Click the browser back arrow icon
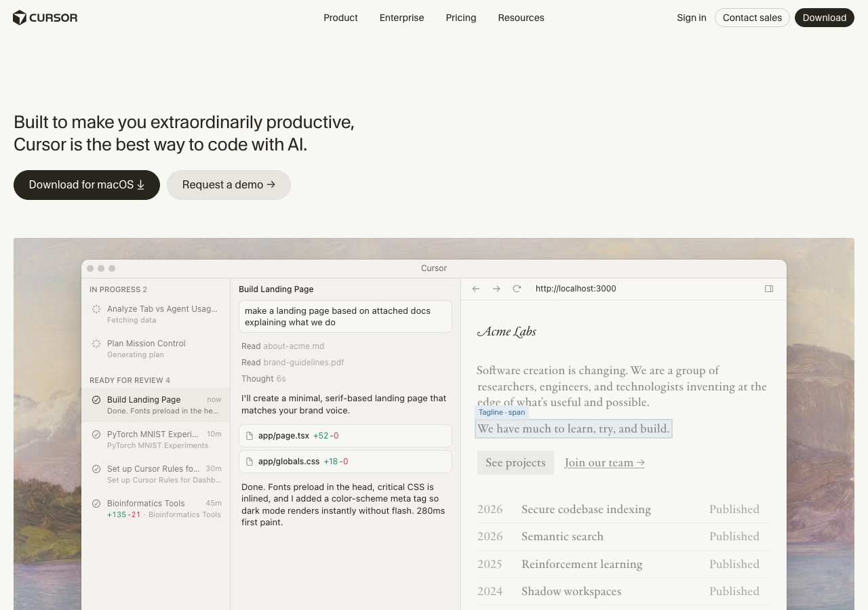 point(476,289)
